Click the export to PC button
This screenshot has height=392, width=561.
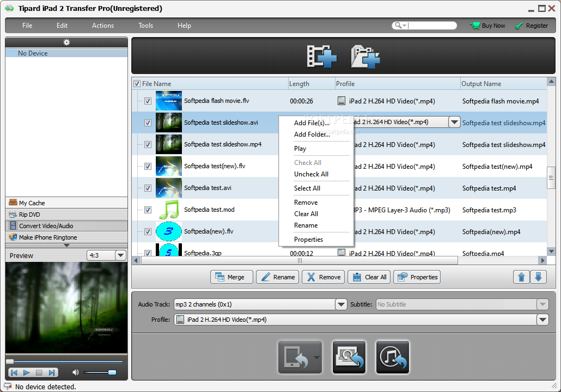349,357
